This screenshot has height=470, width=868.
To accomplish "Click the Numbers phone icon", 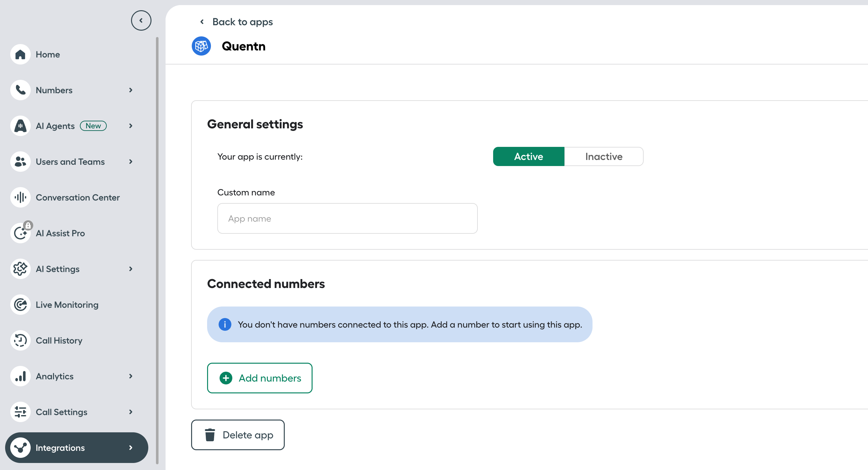I will point(20,90).
